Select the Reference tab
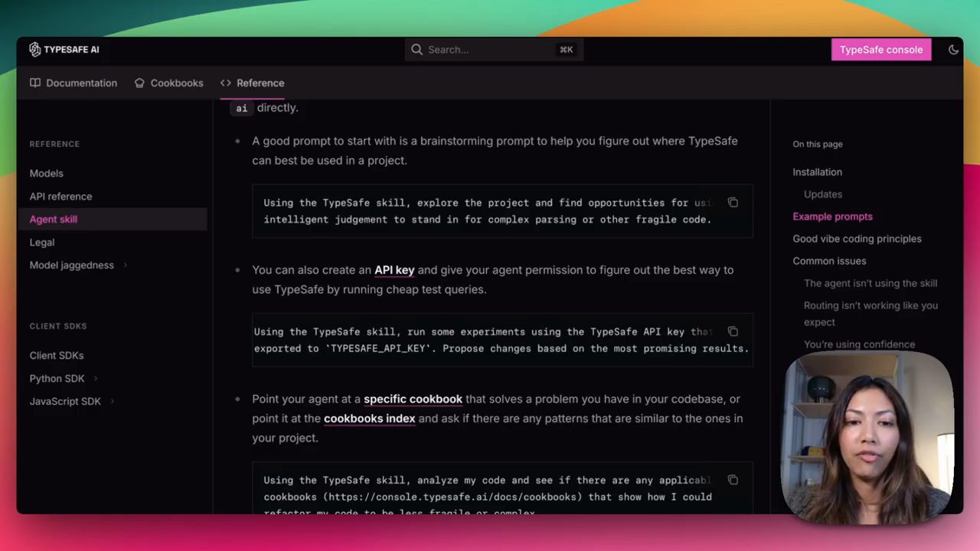 tap(253, 83)
